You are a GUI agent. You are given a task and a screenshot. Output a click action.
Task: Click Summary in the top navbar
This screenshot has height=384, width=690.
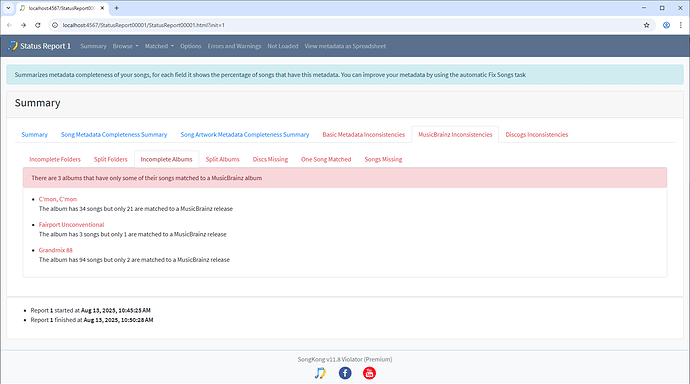pyautogui.click(x=93, y=46)
